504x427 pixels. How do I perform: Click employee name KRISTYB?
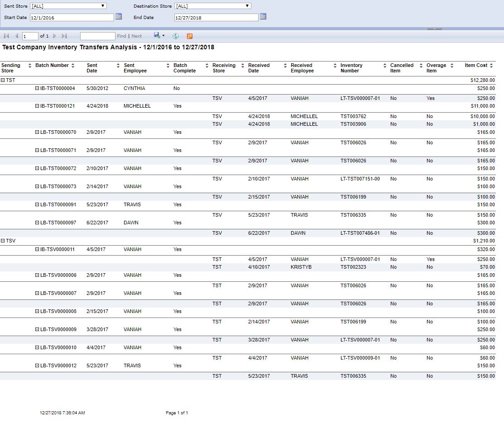(301, 267)
